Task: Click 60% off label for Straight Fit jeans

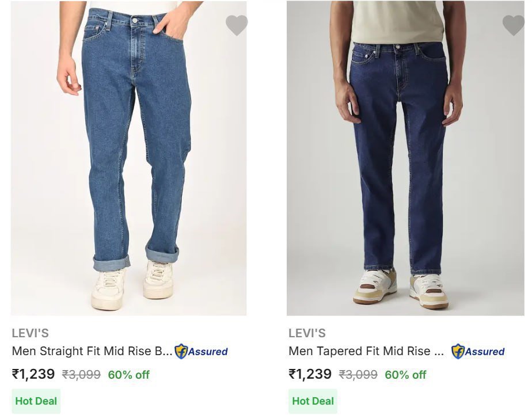Action: pos(128,375)
